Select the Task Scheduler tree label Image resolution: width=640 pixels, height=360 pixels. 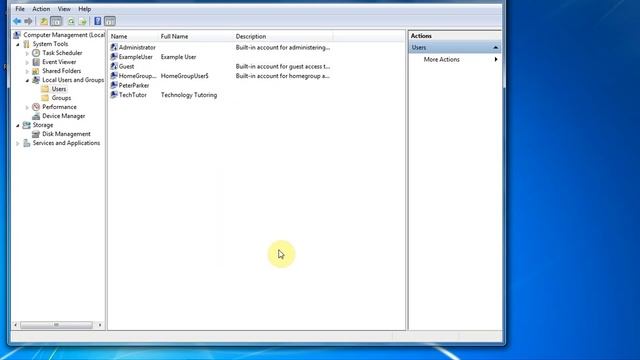tap(62, 53)
